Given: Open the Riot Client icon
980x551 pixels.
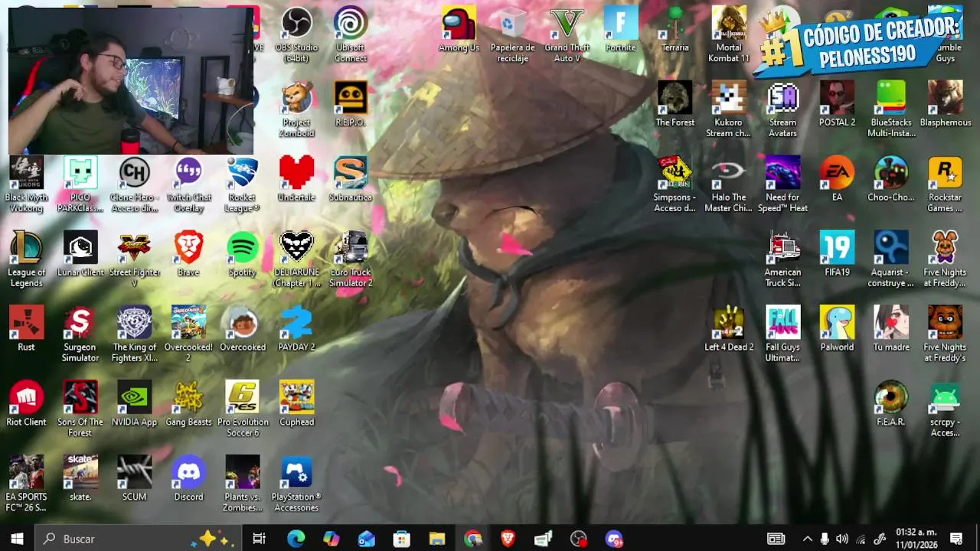Looking at the screenshot, I should pyautogui.click(x=26, y=404).
